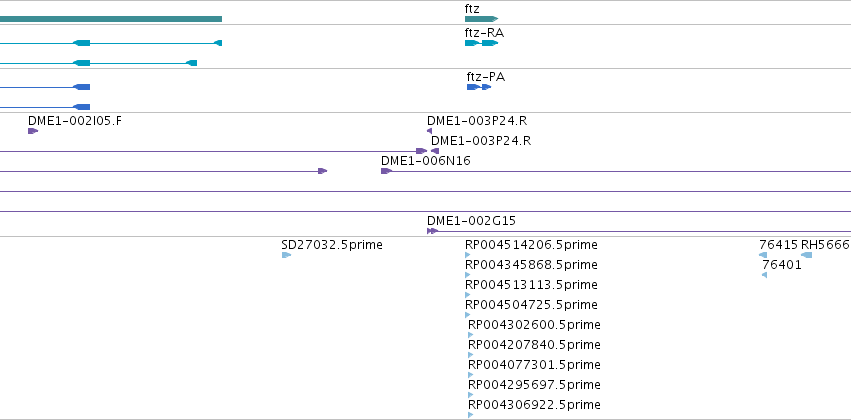Image resolution: width=851 pixels, height=420 pixels.
Task: Click the RP004345868.5prime label
Action: pos(531,265)
